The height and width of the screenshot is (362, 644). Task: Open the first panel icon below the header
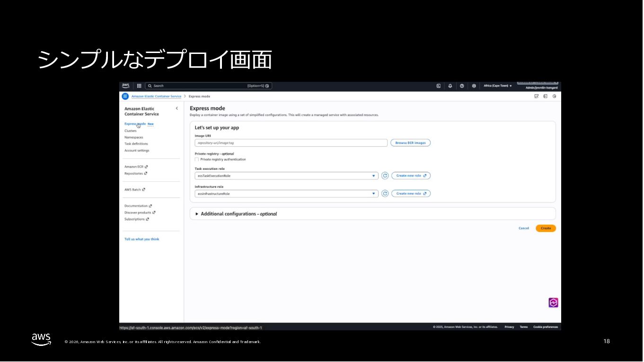click(x=537, y=96)
